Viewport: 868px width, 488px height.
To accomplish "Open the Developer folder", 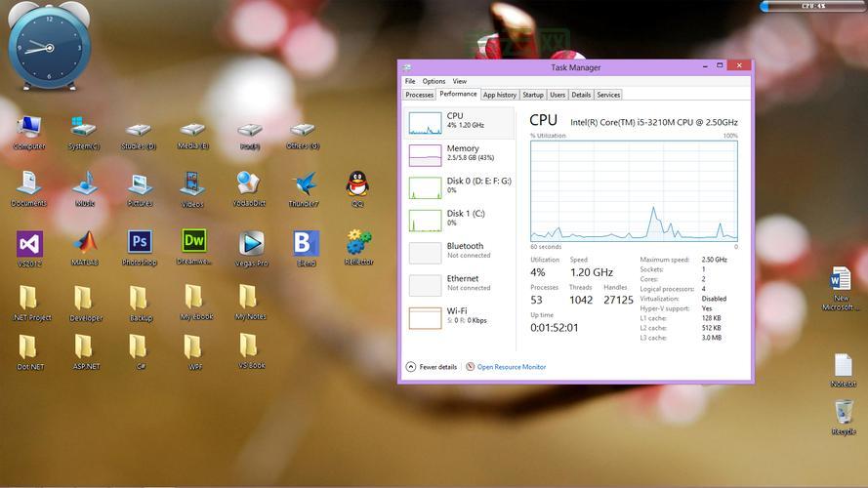I will (x=86, y=304).
